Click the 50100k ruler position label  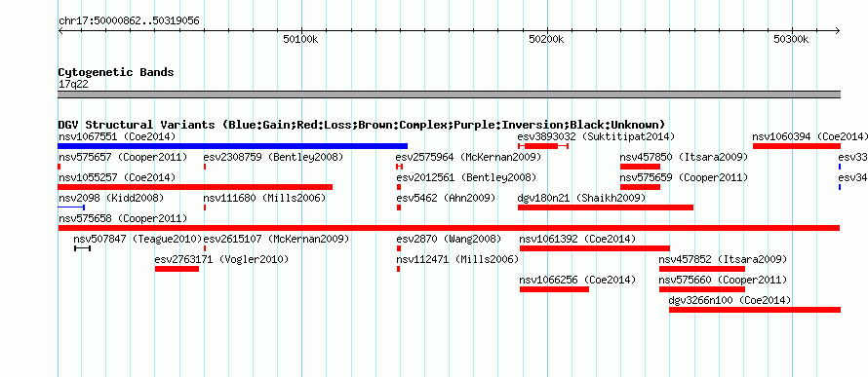301,39
